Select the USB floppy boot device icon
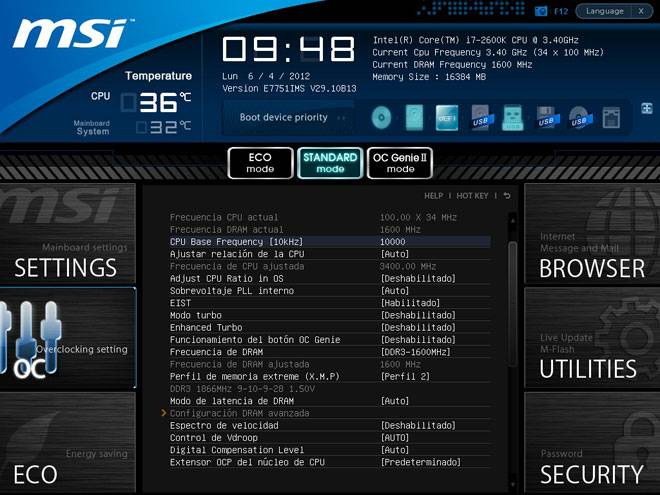Viewport: 660px width, 495px height. point(546,117)
